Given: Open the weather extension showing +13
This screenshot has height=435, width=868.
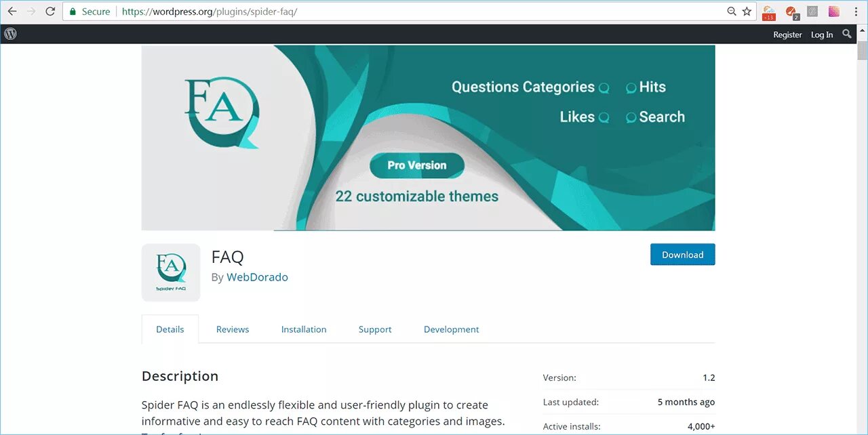Looking at the screenshot, I should [769, 12].
